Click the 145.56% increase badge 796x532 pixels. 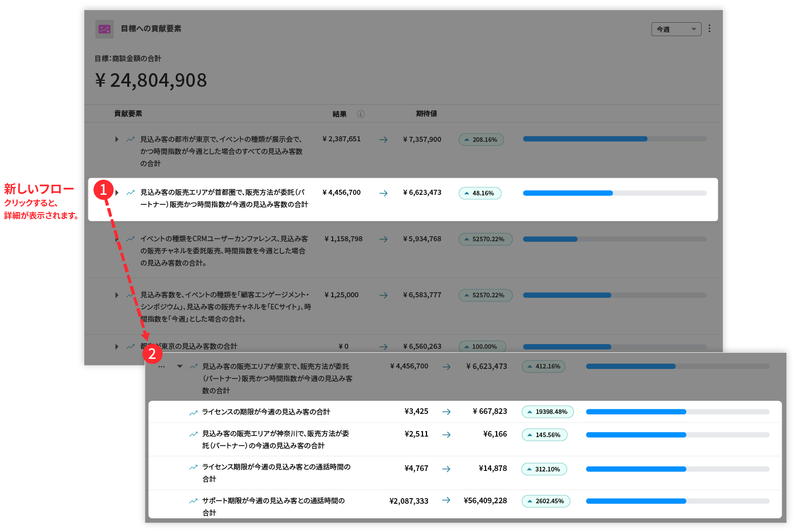[x=545, y=435]
